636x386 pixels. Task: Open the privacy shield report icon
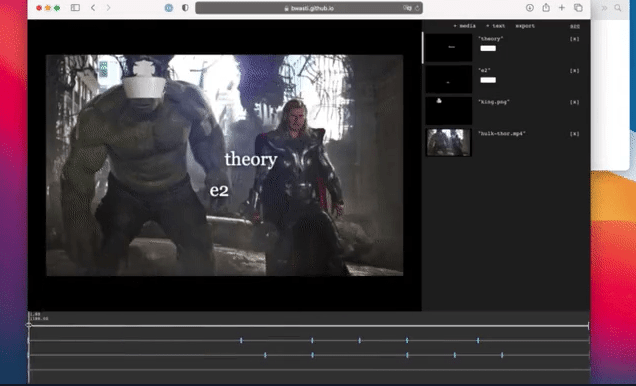[x=185, y=8]
